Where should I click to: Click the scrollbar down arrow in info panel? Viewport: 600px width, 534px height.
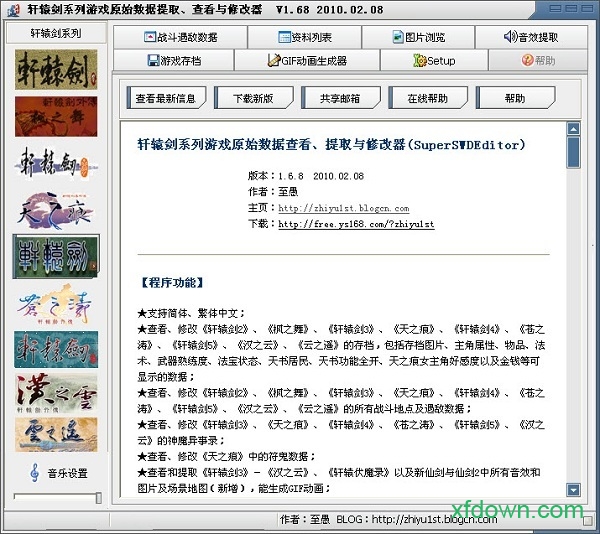tap(573, 490)
